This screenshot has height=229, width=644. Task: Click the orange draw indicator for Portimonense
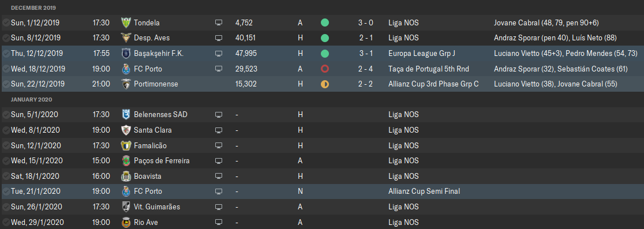(x=324, y=84)
